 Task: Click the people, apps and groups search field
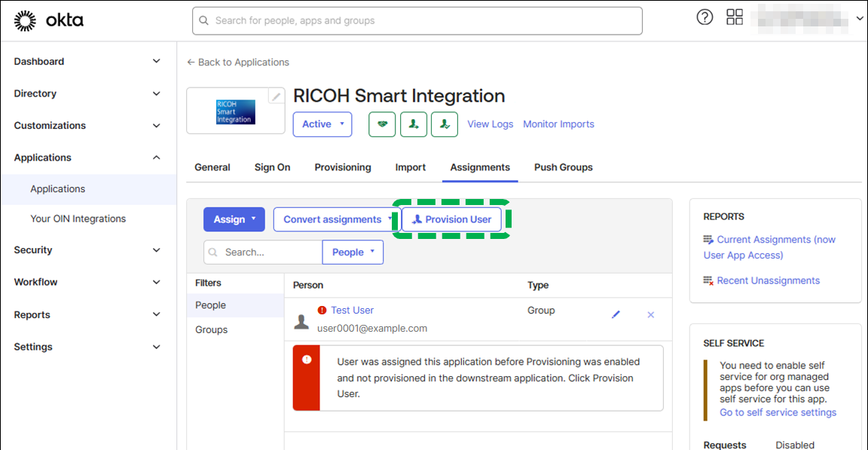pyautogui.click(x=417, y=21)
